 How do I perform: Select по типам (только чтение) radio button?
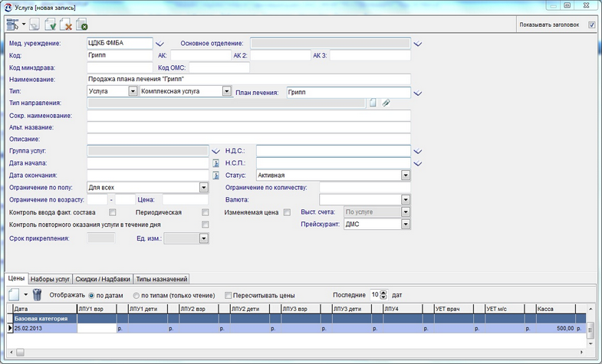point(137,296)
